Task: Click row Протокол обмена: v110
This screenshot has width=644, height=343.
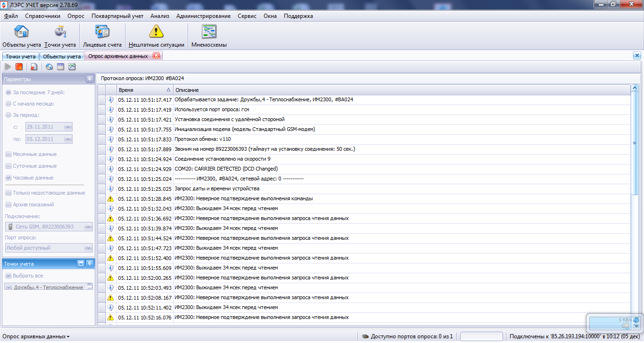Action: pos(364,139)
